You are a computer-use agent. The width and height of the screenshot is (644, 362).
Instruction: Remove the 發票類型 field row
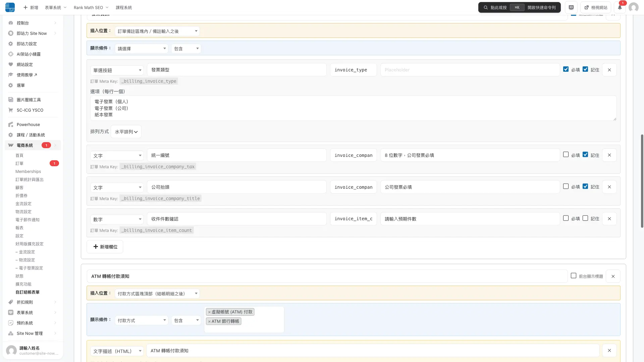click(609, 70)
